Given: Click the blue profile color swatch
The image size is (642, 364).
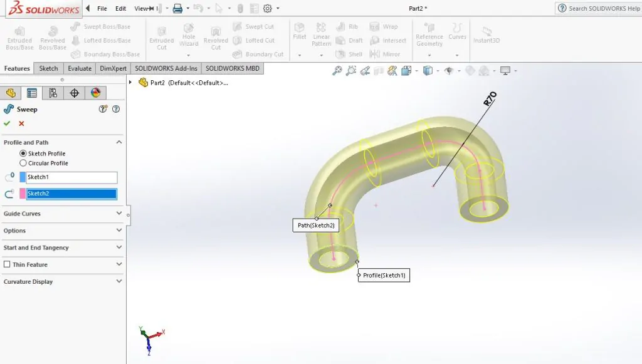Looking at the screenshot, I should [x=23, y=177].
